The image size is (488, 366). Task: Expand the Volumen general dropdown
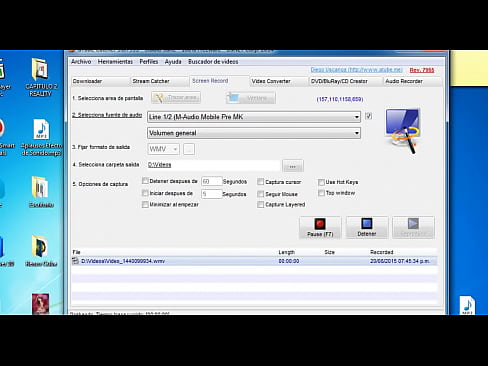coord(254,133)
